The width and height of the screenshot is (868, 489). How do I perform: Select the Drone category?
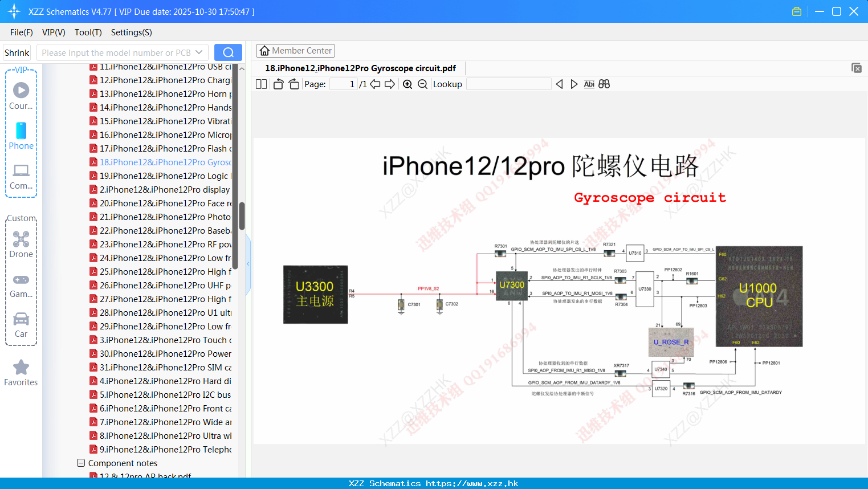click(x=21, y=244)
